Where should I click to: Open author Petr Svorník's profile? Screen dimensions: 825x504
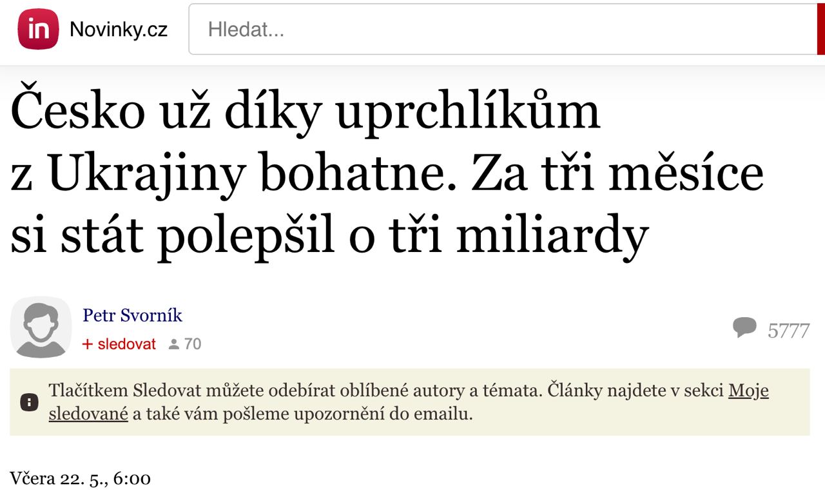pos(132,315)
